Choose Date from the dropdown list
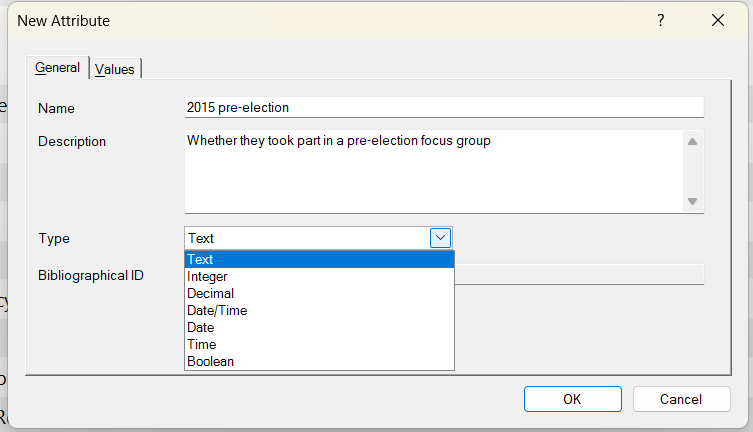 click(319, 327)
